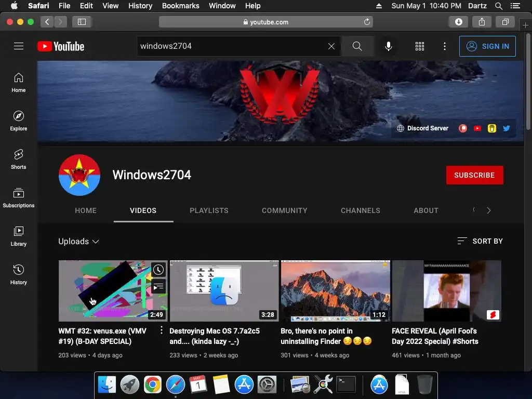Open the Twitter icon link on banner
The image size is (532, 399).
click(x=507, y=128)
